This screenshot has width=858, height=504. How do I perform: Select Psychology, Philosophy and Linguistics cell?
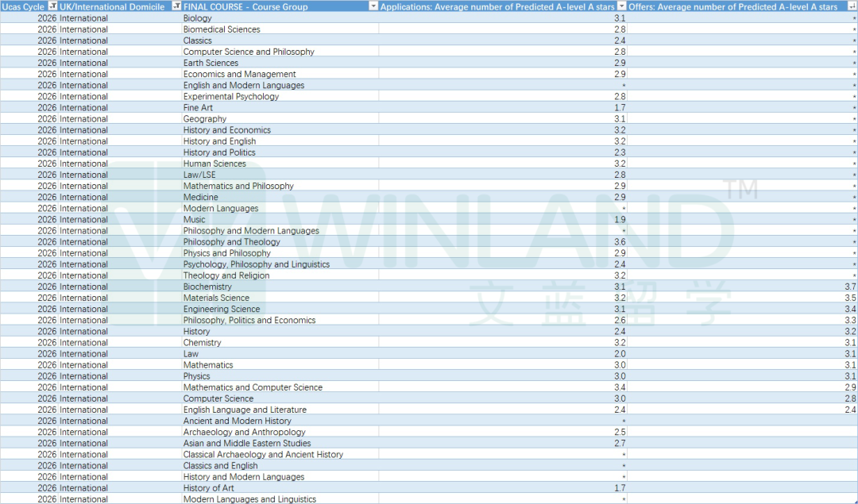point(280,264)
